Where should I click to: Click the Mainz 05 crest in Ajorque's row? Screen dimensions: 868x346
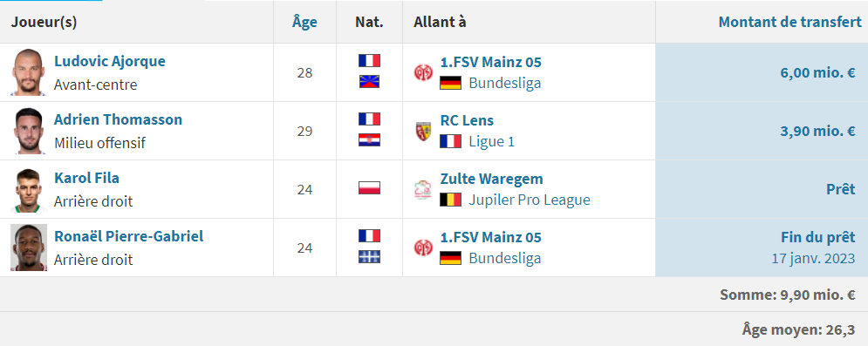423,72
